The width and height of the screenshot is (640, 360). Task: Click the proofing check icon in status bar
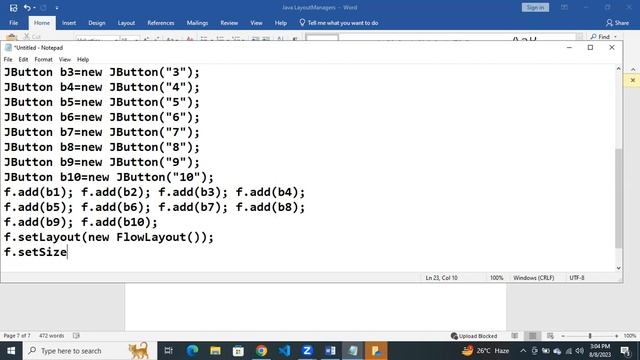click(76, 336)
